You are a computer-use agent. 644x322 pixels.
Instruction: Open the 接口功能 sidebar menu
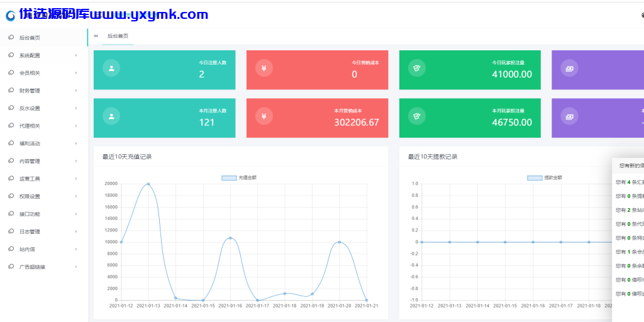click(43, 214)
